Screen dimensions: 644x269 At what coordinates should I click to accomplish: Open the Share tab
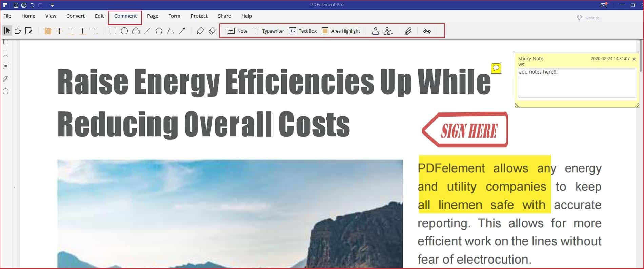click(x=224, y=16)
